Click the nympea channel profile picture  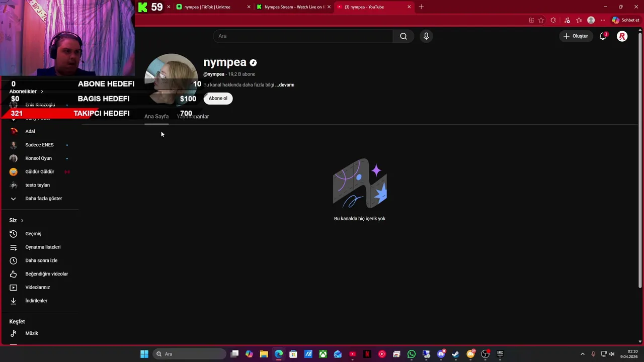point(171,79)
